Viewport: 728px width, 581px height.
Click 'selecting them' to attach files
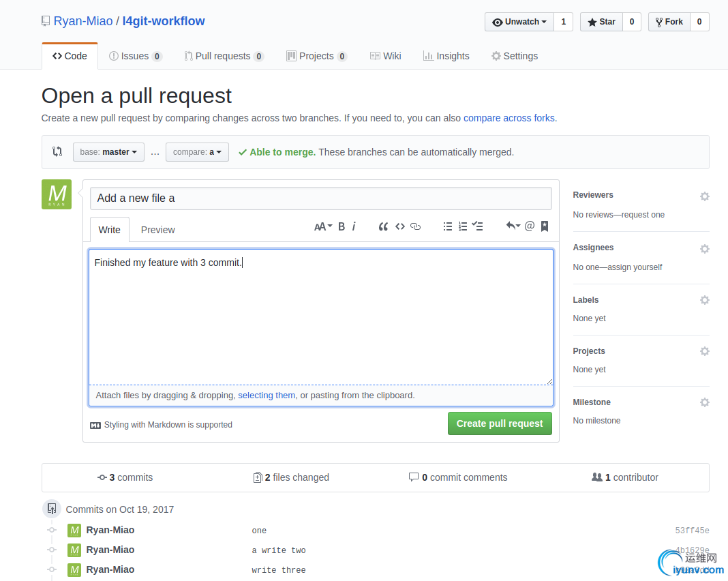coord(267,396)
